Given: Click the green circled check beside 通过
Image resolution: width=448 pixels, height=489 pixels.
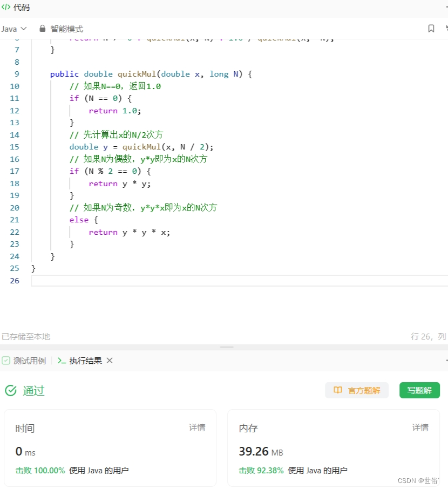Looking at the screenshot, I should coord(10,390).
